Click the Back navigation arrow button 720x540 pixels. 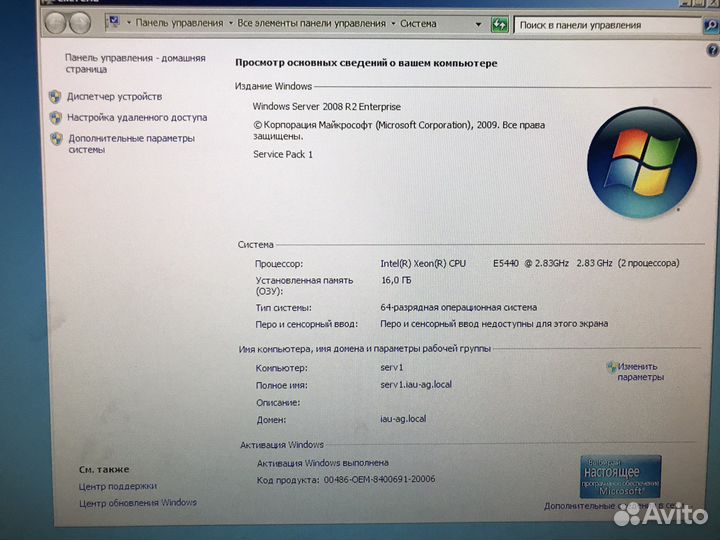tap(56, 22)
